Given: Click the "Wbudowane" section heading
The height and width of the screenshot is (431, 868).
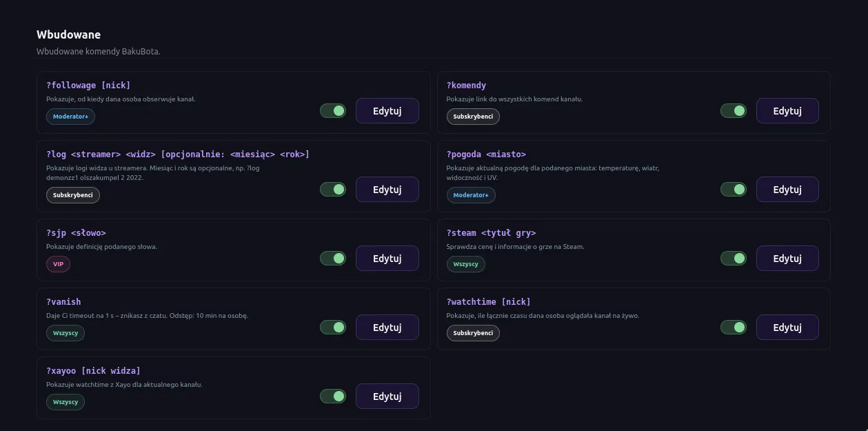Looking at the screenshot, I should pyautogui.click(x=69, y=34).
